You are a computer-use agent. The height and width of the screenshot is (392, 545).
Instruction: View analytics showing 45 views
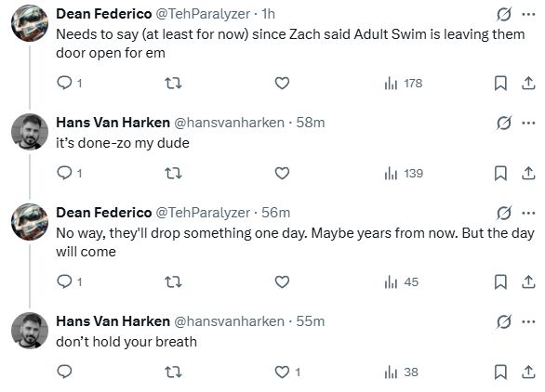[402, 282]
